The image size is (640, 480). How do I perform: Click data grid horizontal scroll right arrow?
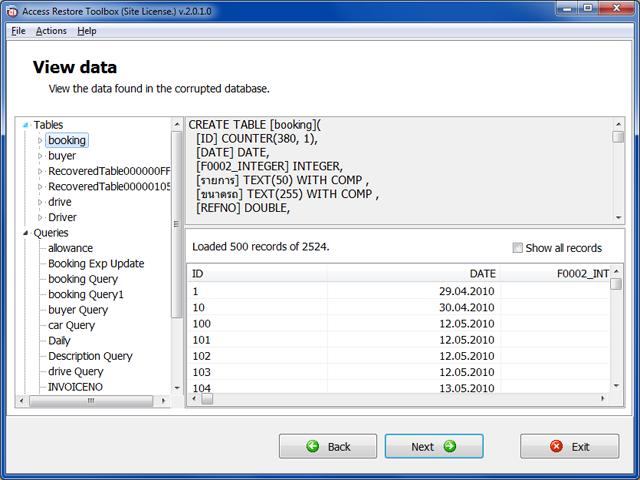click(x=602, y=399)
